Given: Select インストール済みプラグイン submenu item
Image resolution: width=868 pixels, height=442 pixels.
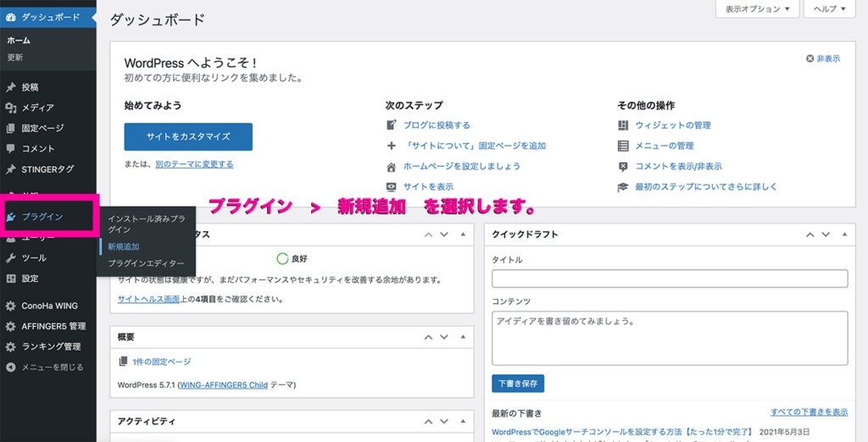Looking at the screenshot, I should [x=147, y=224].
